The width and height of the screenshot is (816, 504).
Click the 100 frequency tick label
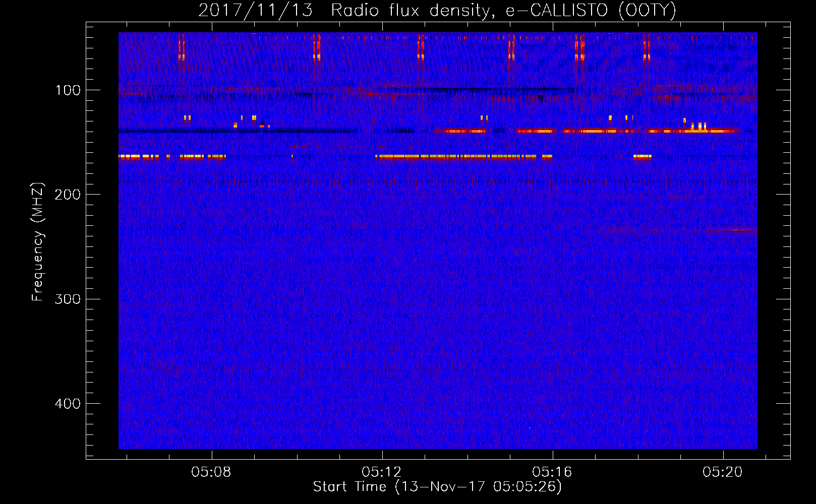pyautogui.click(x=68, y=90)
